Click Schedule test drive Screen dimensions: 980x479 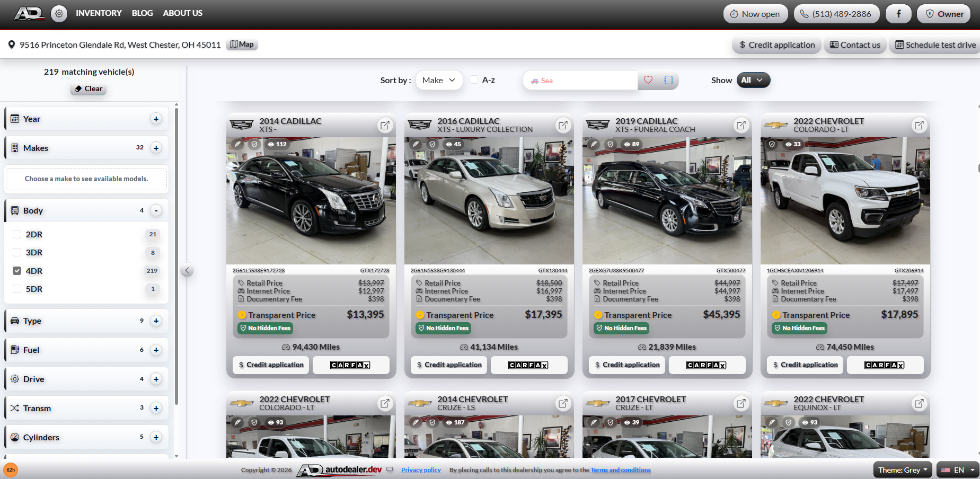[x=935, y=45]
